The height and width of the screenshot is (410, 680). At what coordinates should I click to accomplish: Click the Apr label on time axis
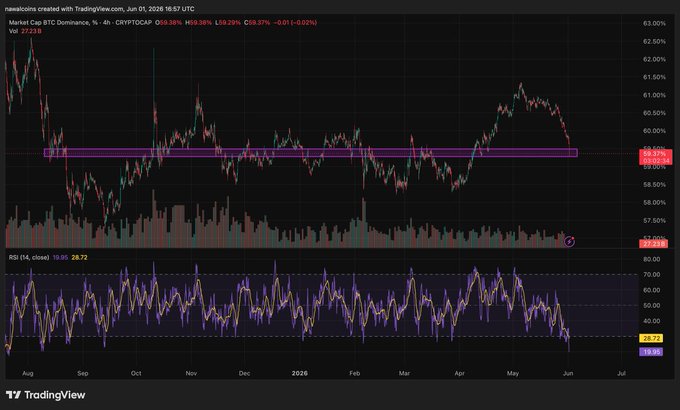[x=460, y=374]
